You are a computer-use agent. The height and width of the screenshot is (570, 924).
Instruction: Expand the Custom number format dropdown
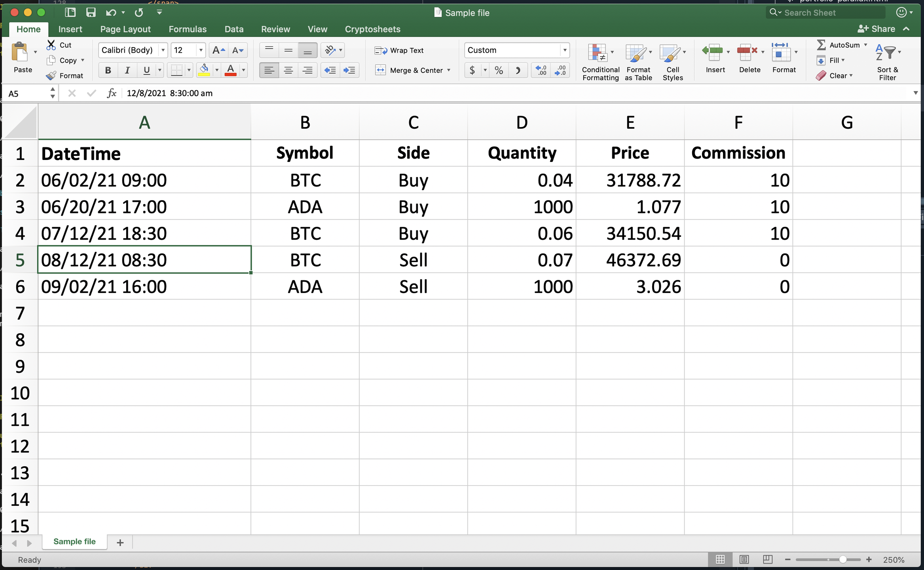click(565, 50)
